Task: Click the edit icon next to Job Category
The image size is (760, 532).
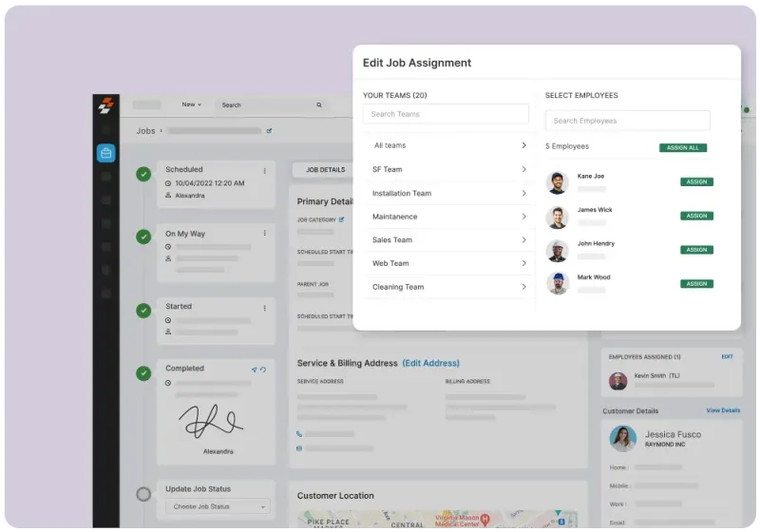Action: 342,219
